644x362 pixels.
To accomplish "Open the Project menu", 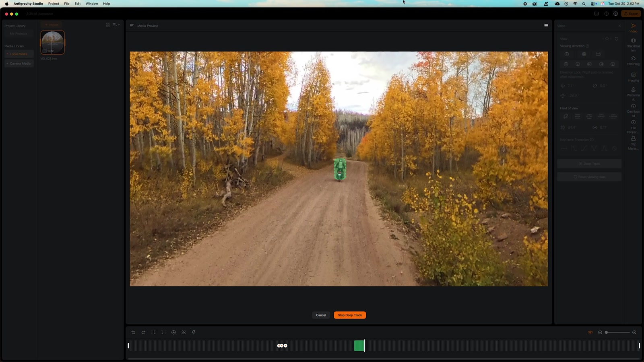I will [54, 4].
